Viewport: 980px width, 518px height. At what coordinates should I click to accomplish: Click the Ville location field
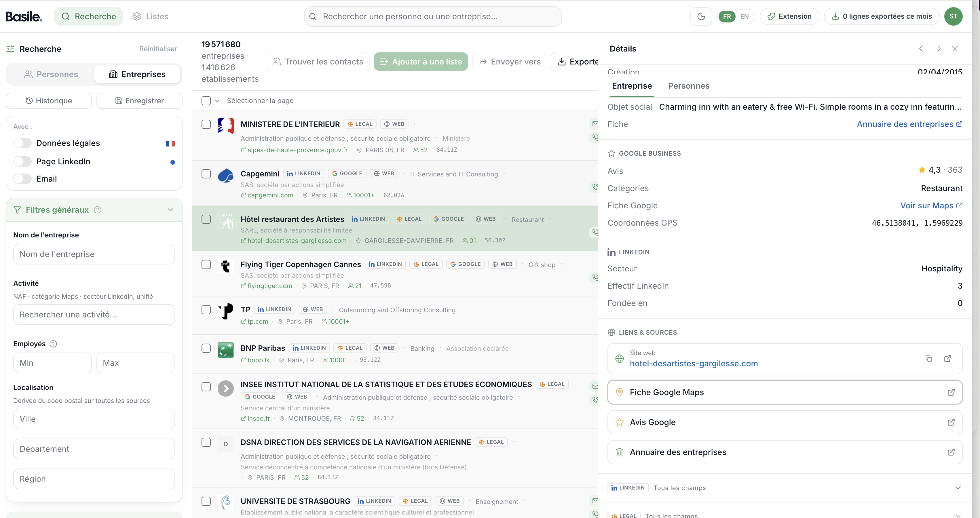tap(94, 419)
